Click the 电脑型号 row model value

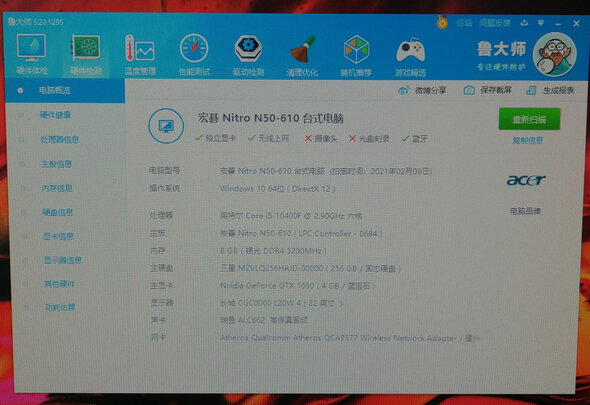point(325,171)
